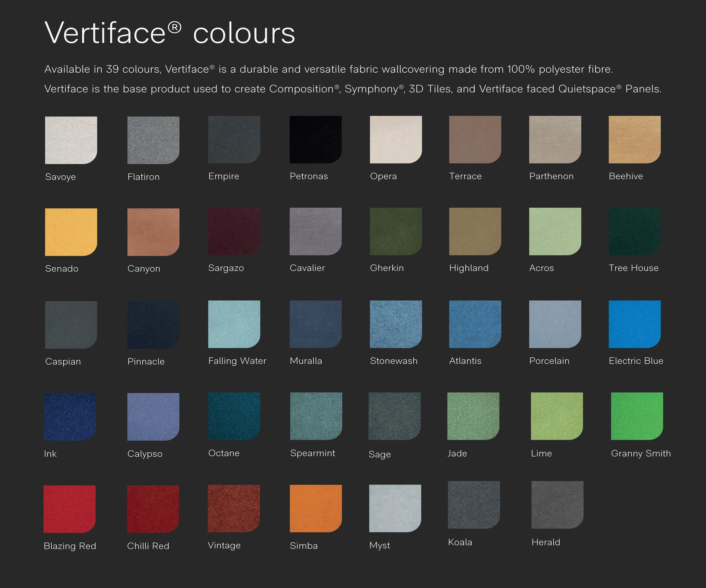Image resolution: width=706 pixels, height=588 pixels.
Task: Click the "Blazing Red" label text
Action: 70,546
